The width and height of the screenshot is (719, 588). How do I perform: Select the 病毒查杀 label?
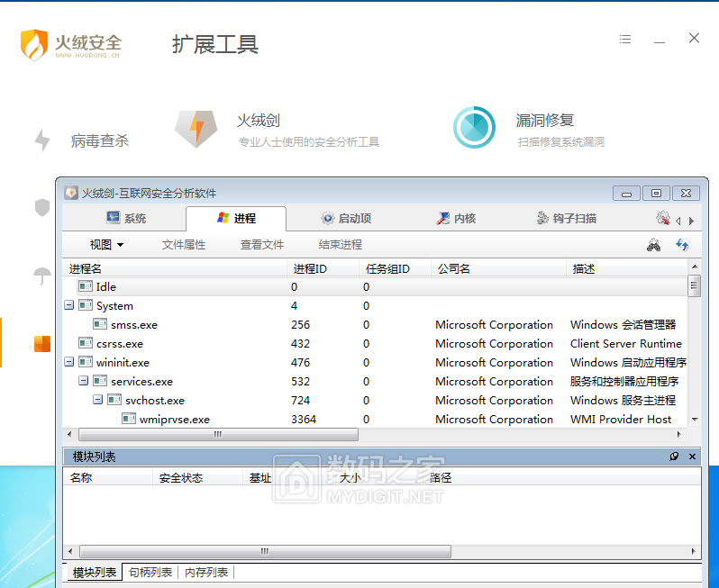tap(100, 140)
